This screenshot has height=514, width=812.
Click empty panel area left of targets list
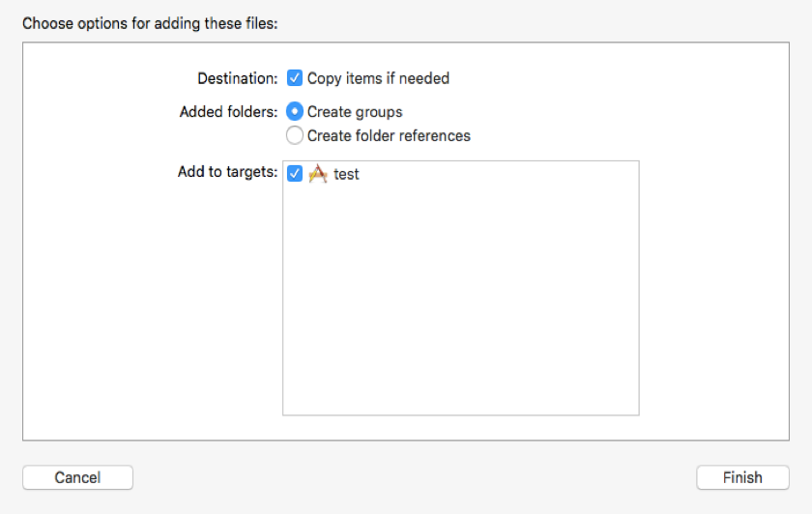click(145, 309)
